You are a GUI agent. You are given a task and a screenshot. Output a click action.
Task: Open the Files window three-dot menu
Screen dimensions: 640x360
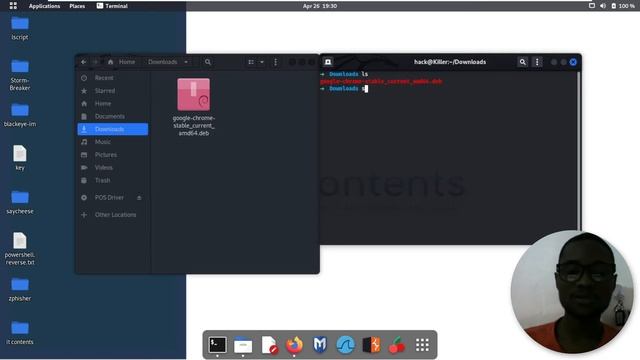pos(276,62)
